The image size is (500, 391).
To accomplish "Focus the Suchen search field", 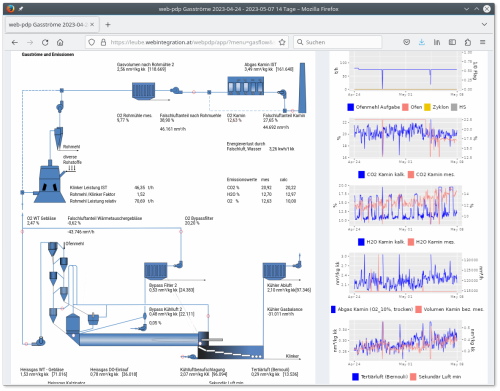I will [338, 42].
